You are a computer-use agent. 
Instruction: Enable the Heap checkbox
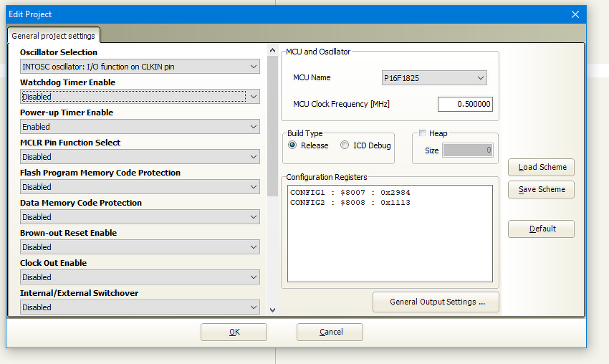[x=423, y=133]
